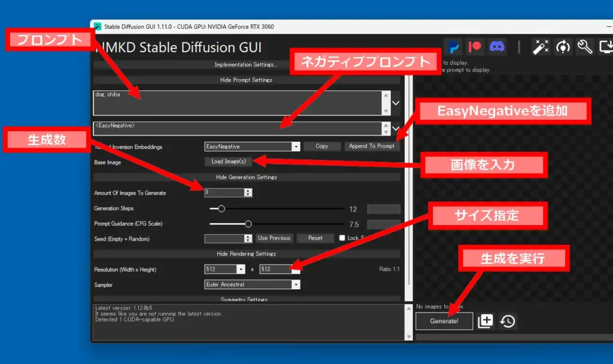Expand the prompt field chevron

click(396, 103)
